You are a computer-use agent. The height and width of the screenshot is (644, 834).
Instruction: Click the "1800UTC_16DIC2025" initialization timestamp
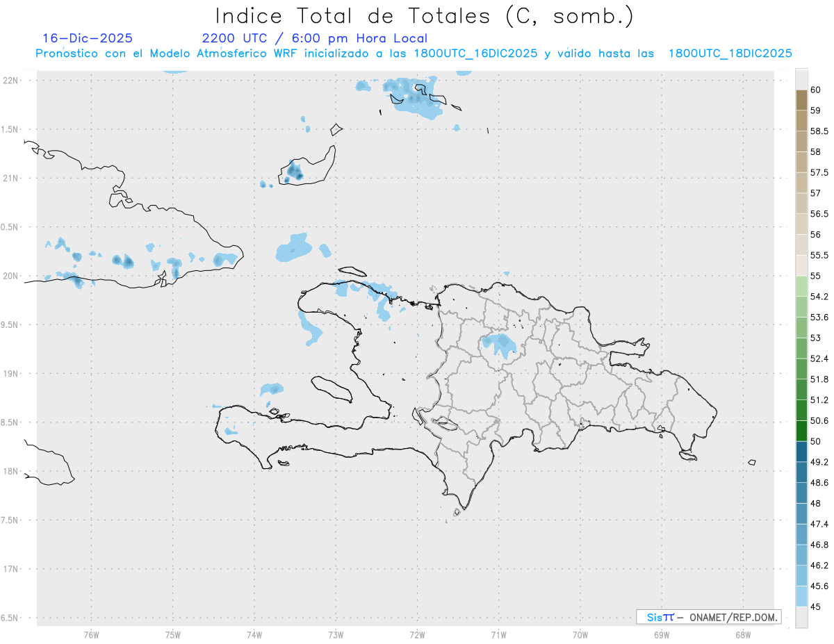[475, 53]
